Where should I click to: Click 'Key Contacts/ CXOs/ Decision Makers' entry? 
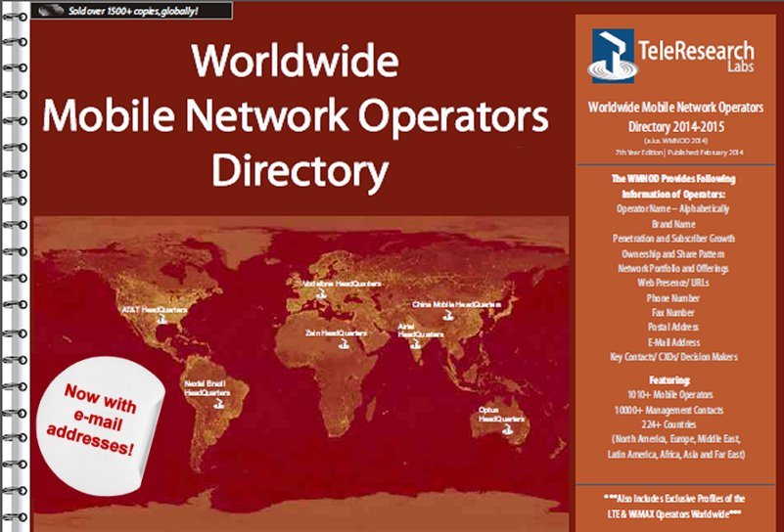pos(673,357)
